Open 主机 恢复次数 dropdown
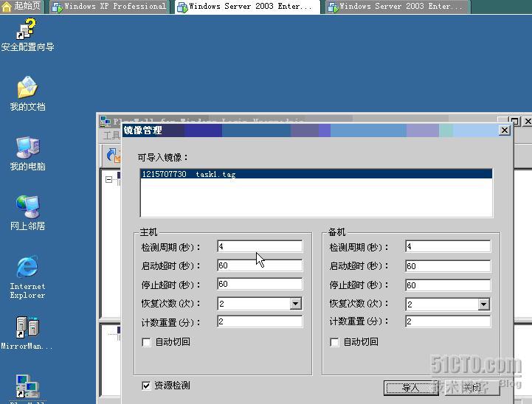The height and width of the screenshot is (404, 532). [296, 303]
